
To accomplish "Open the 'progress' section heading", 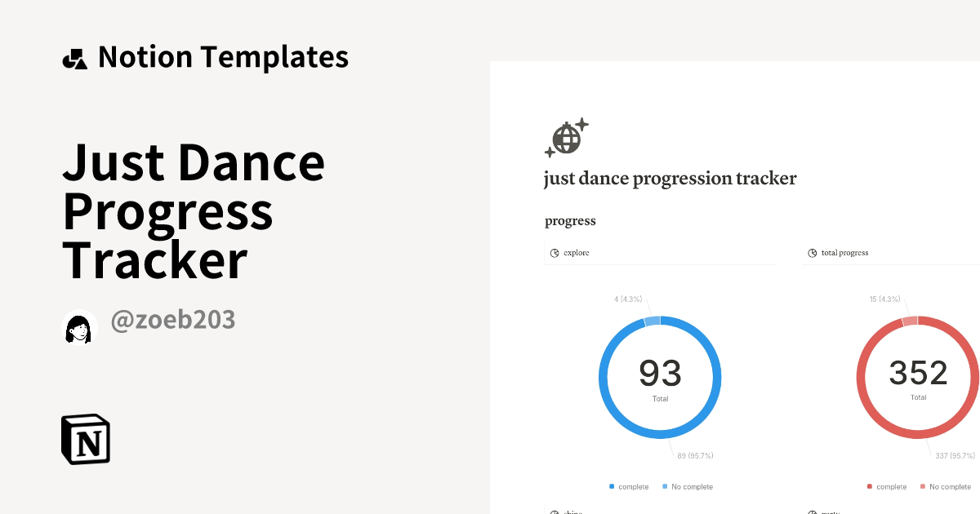I will 570,220.
